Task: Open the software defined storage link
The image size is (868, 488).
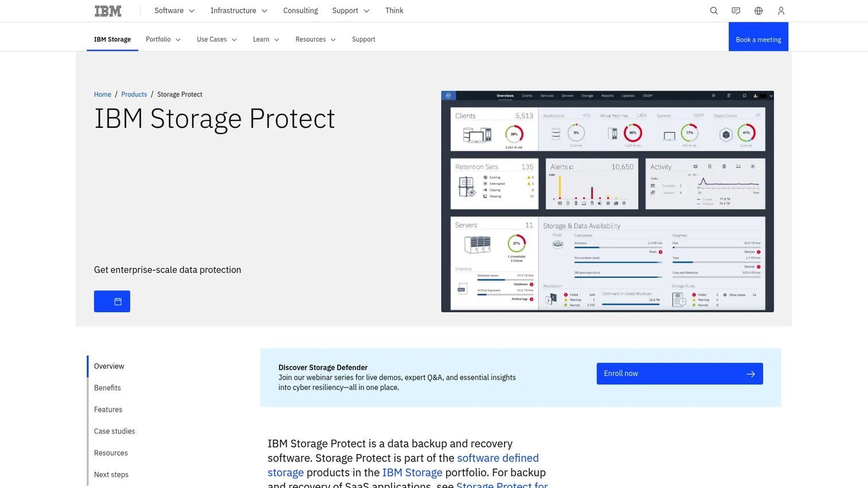Action: click(403, 465)
